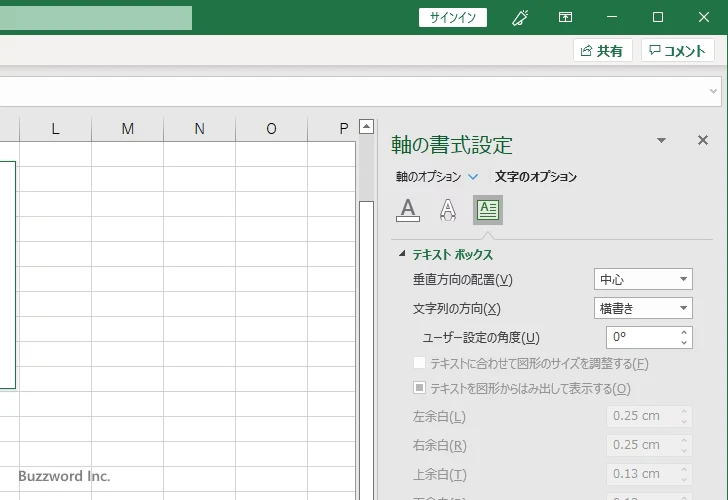Click the up spinner of 左余白

coord(684,411)
